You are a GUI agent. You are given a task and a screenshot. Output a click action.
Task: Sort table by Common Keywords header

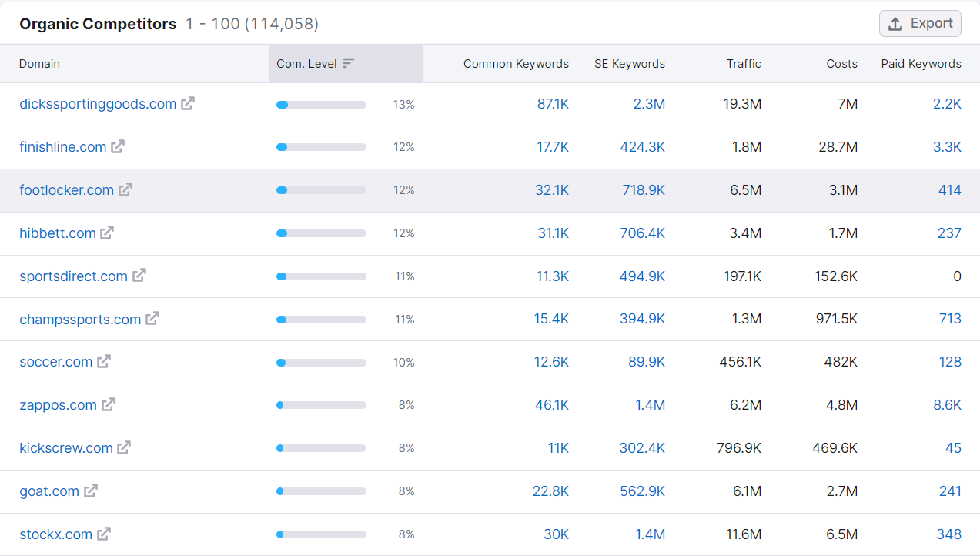(x=516, y=64)
